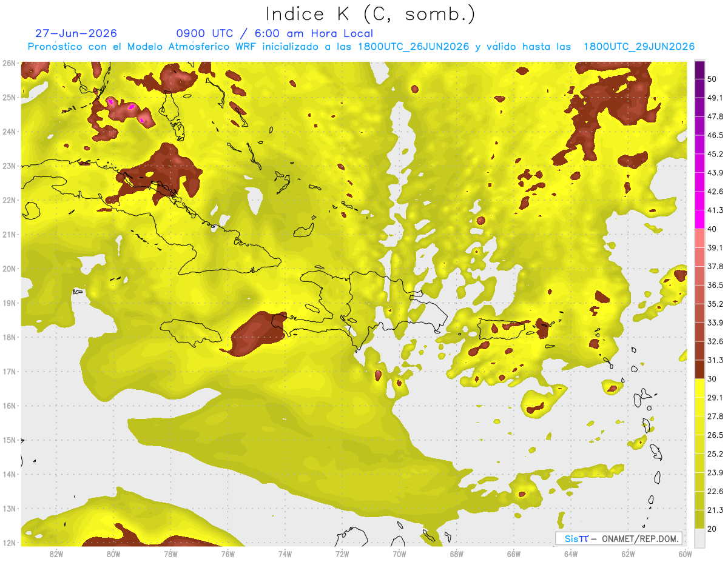
Task: Click the longitude label '64W'
Action: coord(571,554)
